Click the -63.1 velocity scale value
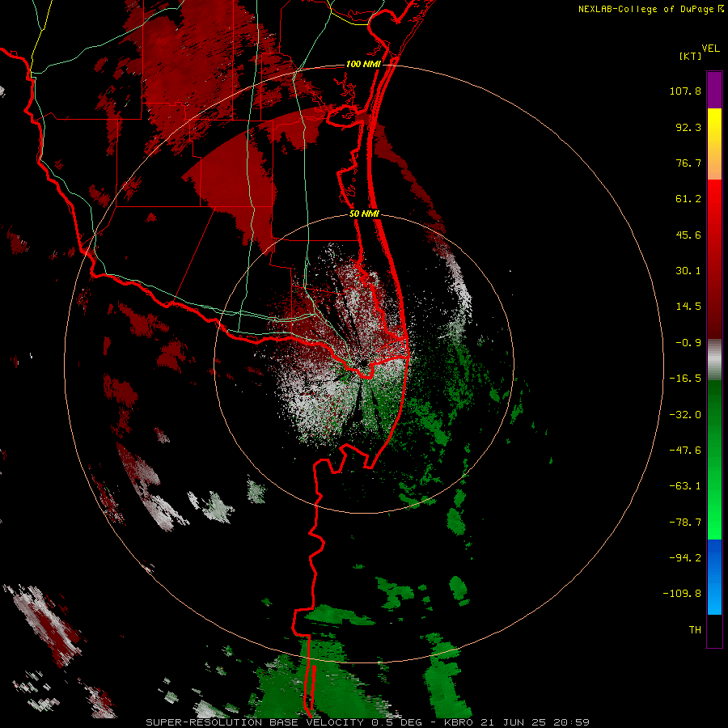The image size is (728, 728). coord(685,486)
